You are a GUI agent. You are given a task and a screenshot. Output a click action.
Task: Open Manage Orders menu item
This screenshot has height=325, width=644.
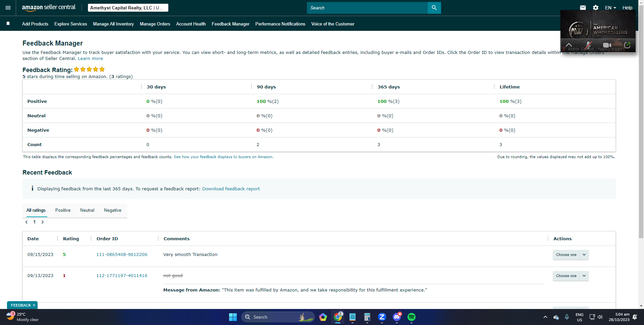tap(155, 24)
